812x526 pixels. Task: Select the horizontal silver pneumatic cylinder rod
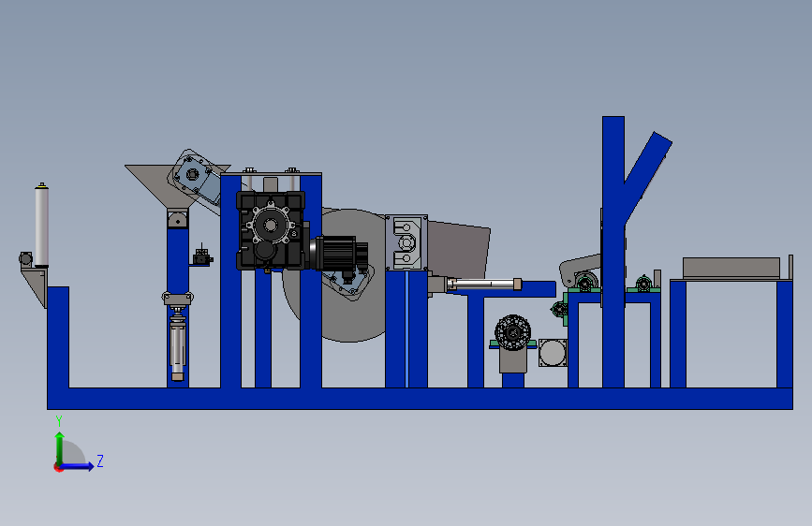pos(484,285)
